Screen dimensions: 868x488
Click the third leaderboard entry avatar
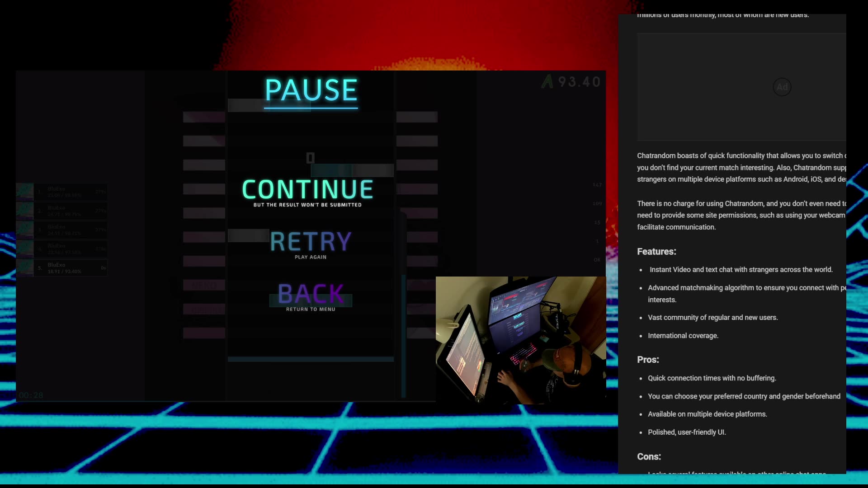pos(25,230)
